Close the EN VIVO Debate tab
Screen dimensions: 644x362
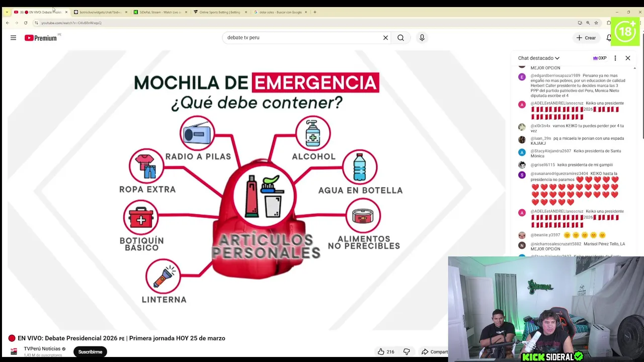pos(66,12)
